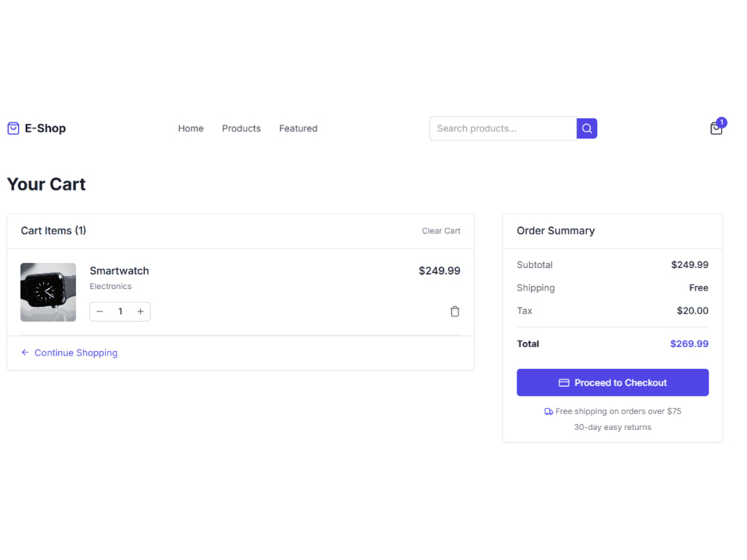Click the delivery truck icon
This screenshot has width=747, height=560.
point(548,411)
